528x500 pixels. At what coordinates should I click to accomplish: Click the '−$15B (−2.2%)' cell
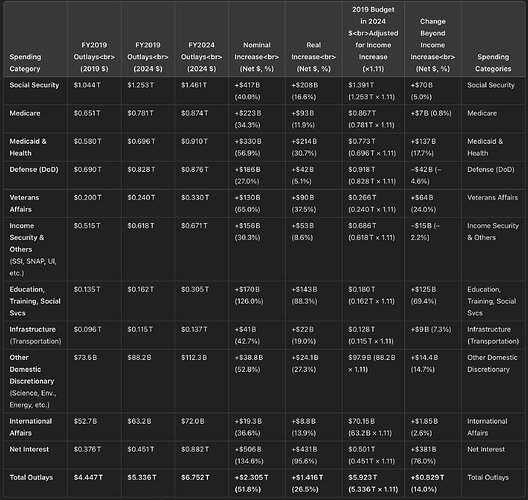pyautogui.click(x=425, y=232)
